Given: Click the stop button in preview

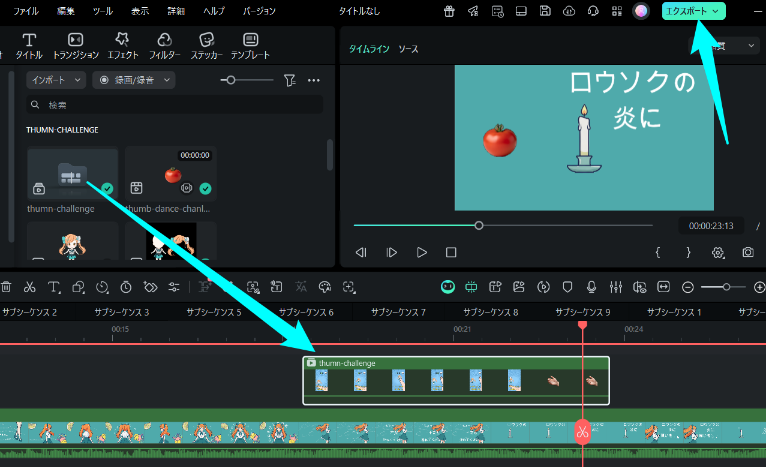Looking at the screenshot, I should click(x=451, y=253).
